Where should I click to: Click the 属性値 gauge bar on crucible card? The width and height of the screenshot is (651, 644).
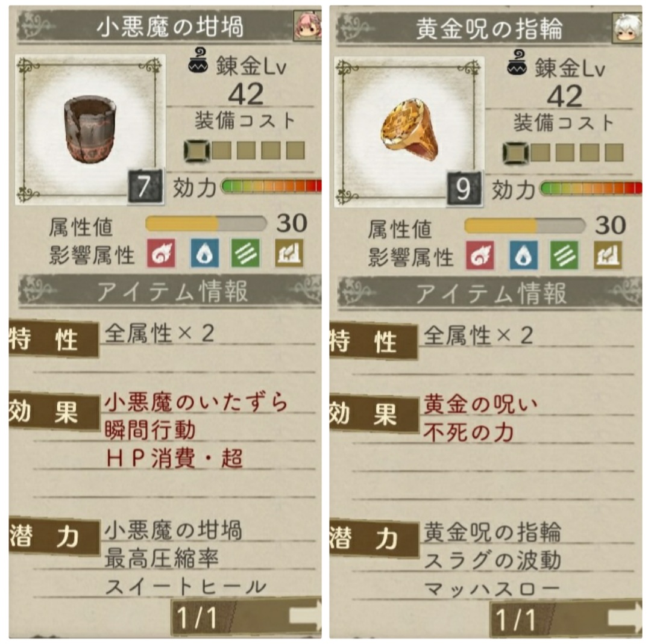coord(206,224)
